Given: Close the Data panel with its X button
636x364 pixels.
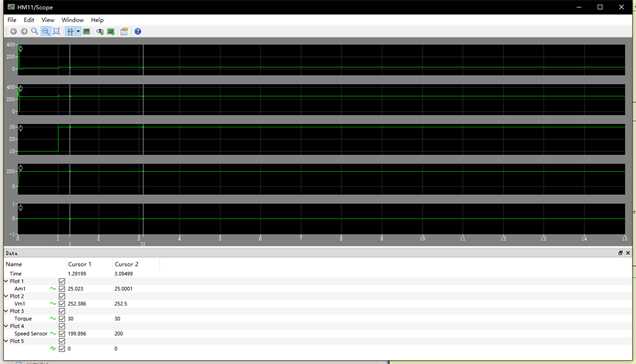Looking at the screenshot, I should pyautogui.click(x=628, y=253).
